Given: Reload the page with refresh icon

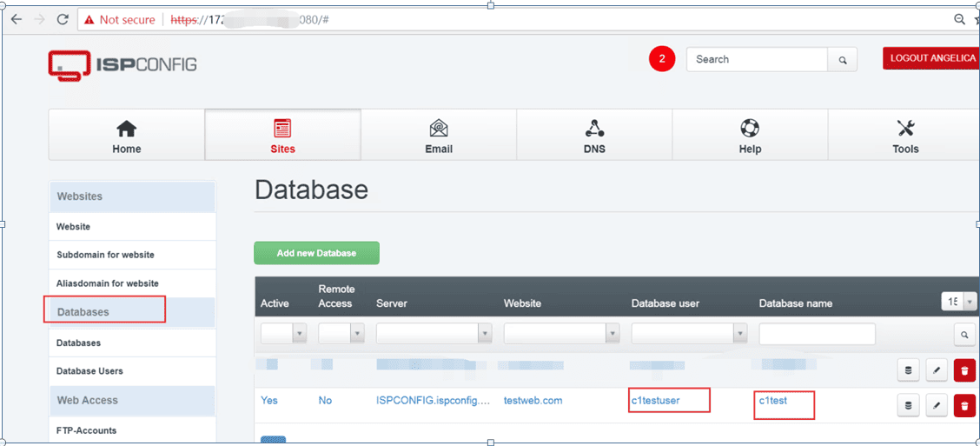Looking at the screenshot, I should (63, 19).
